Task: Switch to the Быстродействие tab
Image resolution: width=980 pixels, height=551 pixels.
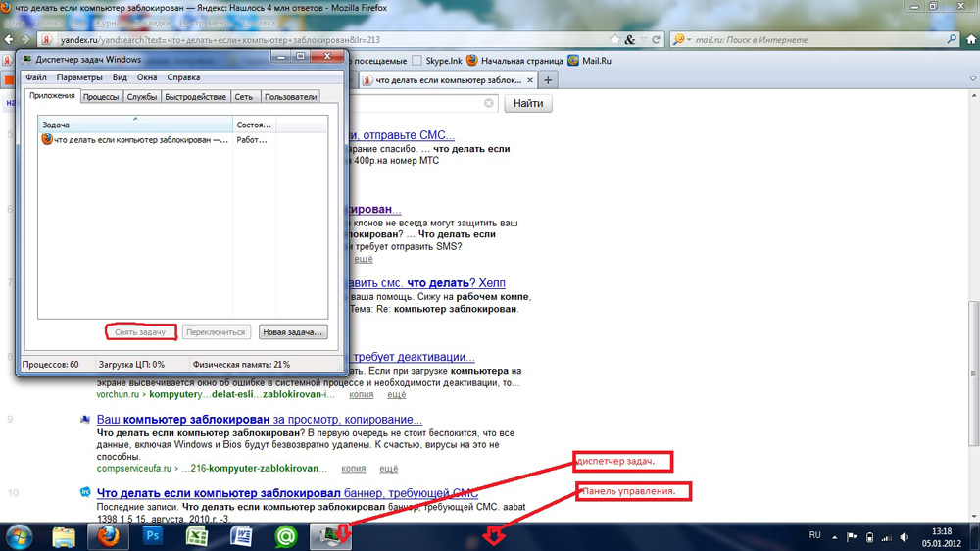Action: 196,97
